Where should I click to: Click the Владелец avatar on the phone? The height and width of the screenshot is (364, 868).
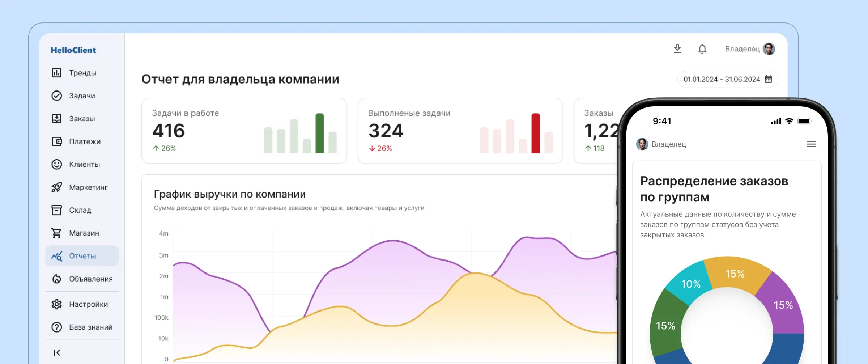pos(642,144)
